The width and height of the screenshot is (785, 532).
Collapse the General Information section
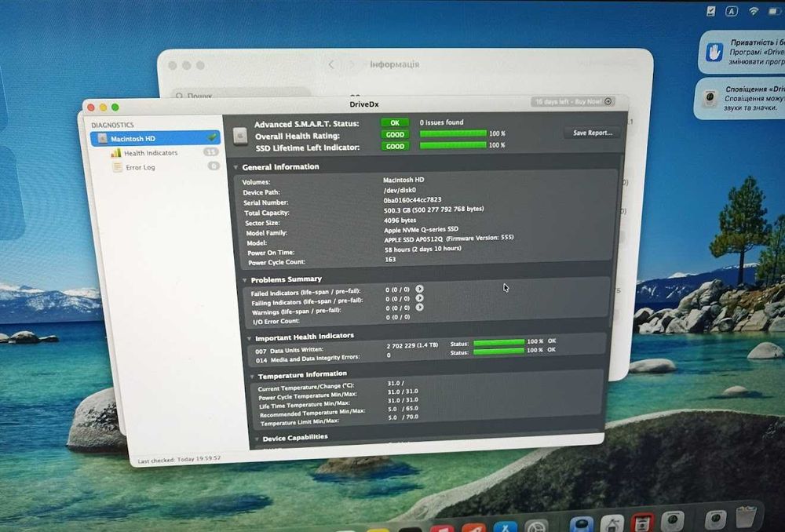(235, 167)
